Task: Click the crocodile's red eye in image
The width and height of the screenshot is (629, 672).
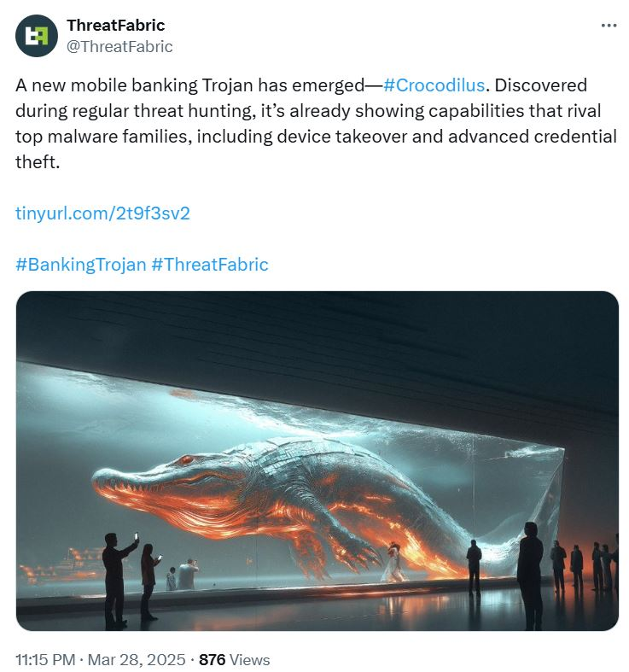Action: (187, 460)
